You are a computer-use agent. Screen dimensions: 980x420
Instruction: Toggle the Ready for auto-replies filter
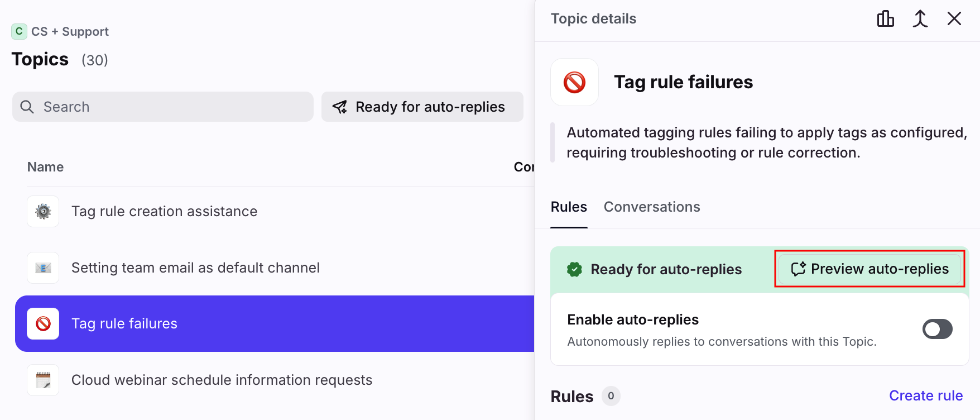point(422,107)
